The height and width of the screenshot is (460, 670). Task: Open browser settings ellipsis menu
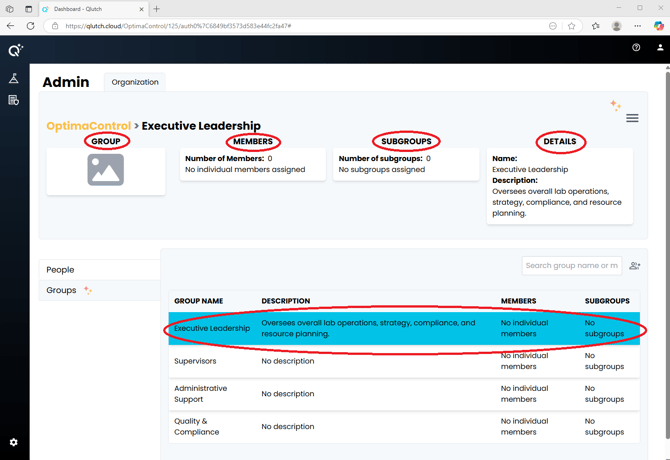coord(638,26)
